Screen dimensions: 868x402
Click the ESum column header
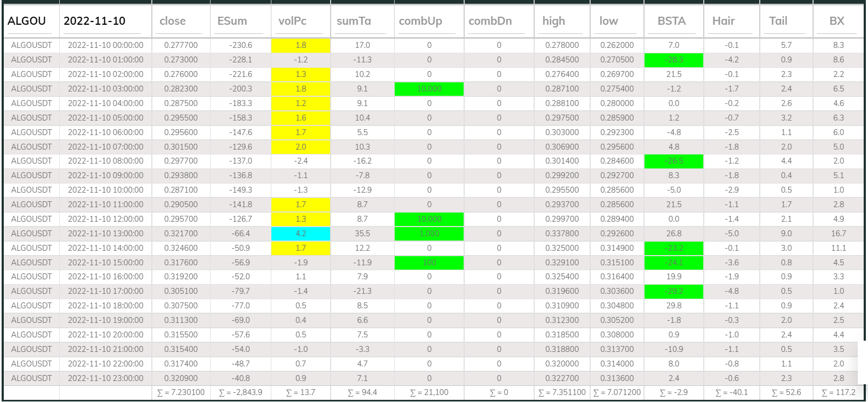coord(232,21)
